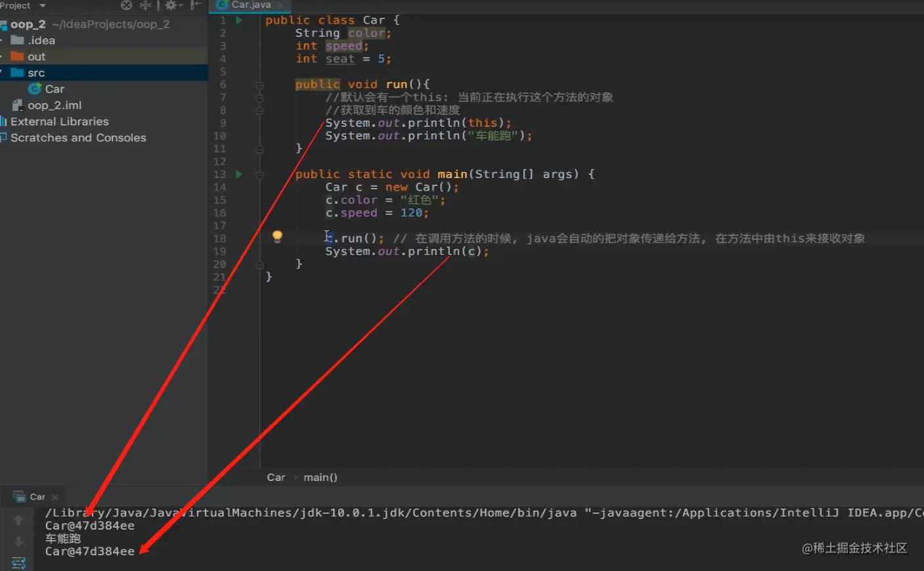Screen dimensions: 924x571
Task: Click the fold end marker on line 11
Action: tap(259, 149)
